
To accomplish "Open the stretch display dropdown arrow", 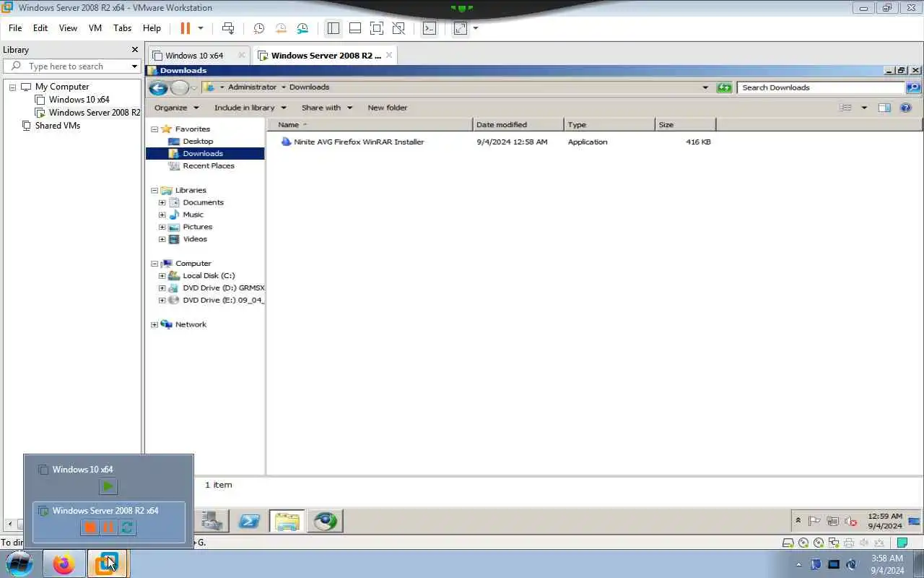I will [x=475, y=28].
